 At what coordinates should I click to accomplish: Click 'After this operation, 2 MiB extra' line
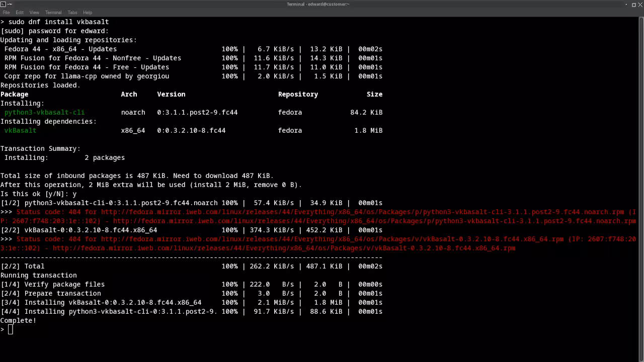pos(151,185)
